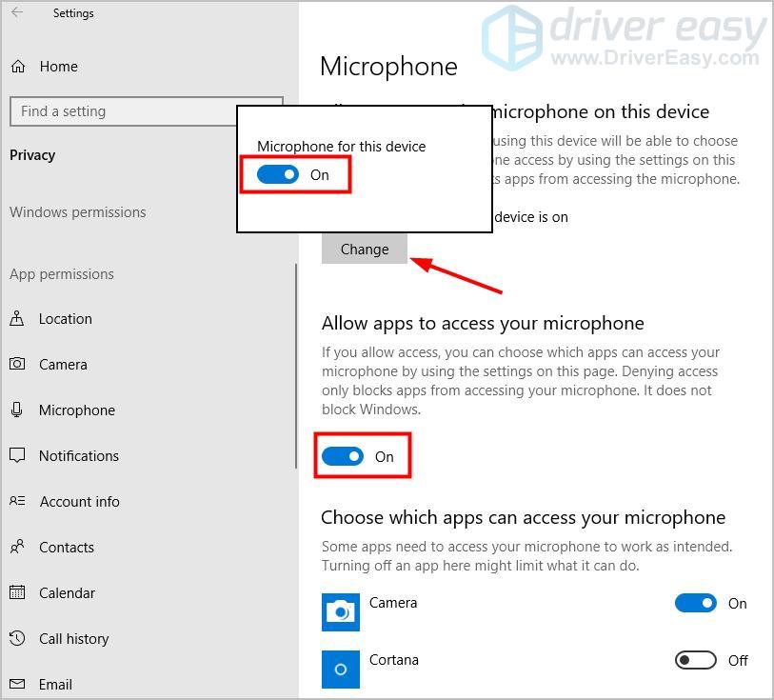This screenshot has height=700, width=774.
Task: Open Home via the house icon
Action: pos(18,66)
